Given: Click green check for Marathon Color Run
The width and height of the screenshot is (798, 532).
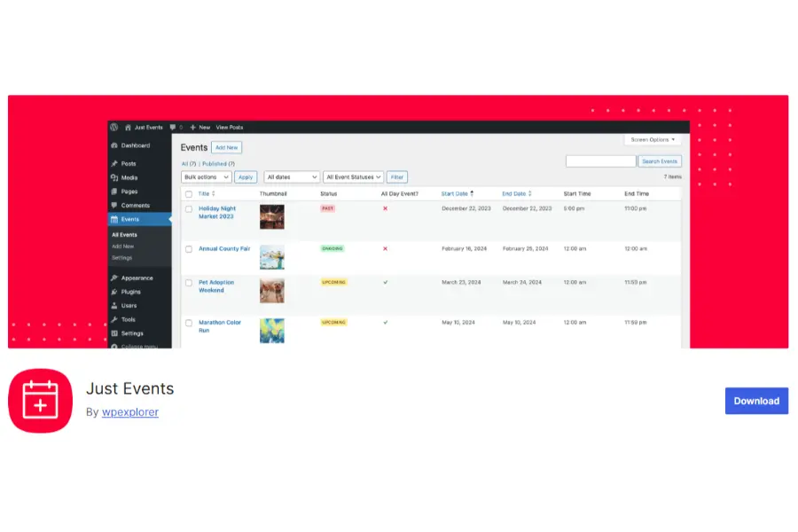Looking at the screenshot, I should click(x=386, y=322).
